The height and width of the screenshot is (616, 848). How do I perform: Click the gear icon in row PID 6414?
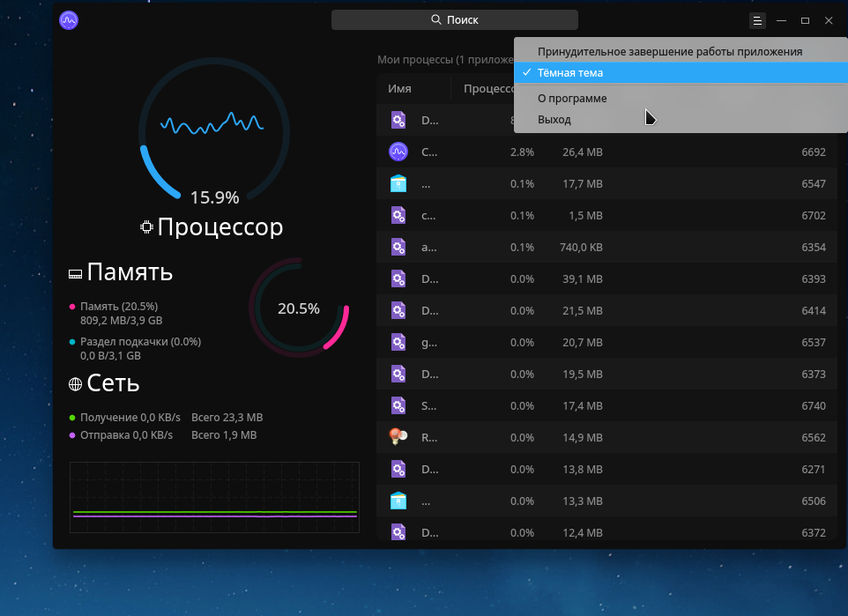398,310
